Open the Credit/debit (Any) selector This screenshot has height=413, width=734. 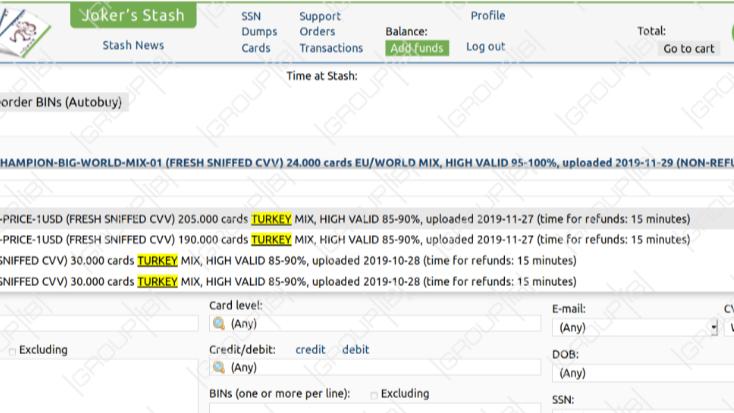point(375,368)
